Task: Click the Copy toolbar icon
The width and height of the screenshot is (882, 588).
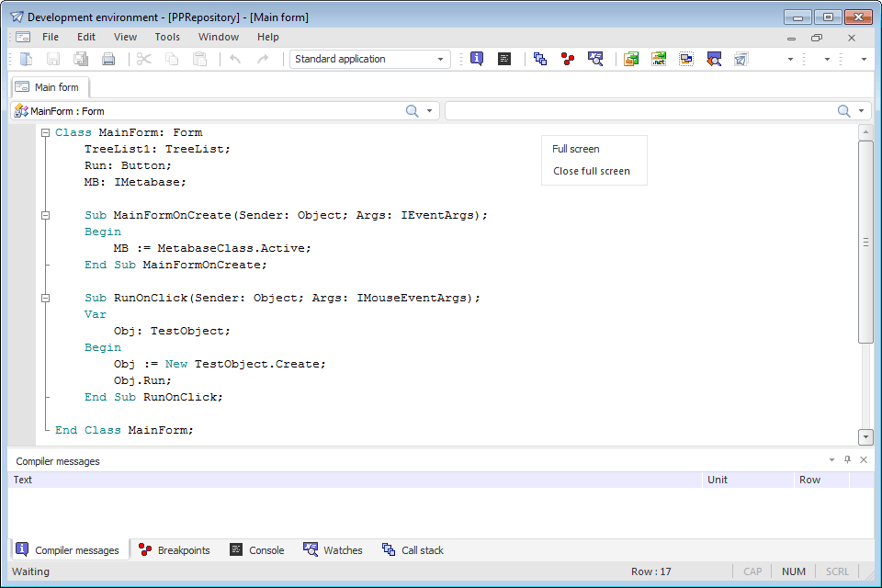Action: [172, 59]
